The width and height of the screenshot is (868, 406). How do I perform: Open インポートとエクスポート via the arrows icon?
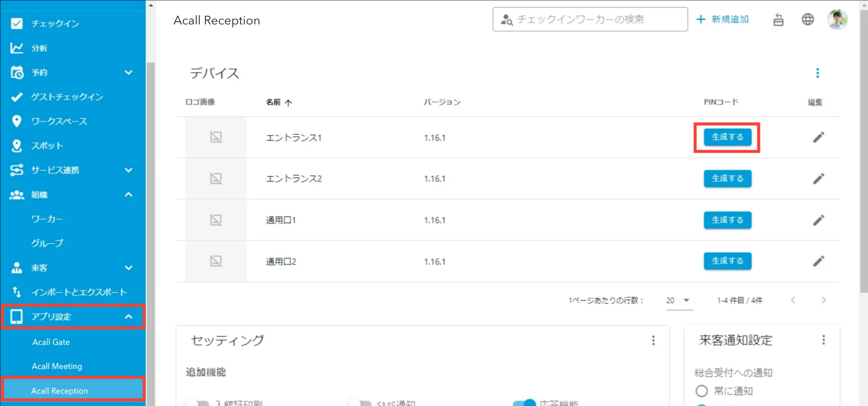[x=16, y=292]
